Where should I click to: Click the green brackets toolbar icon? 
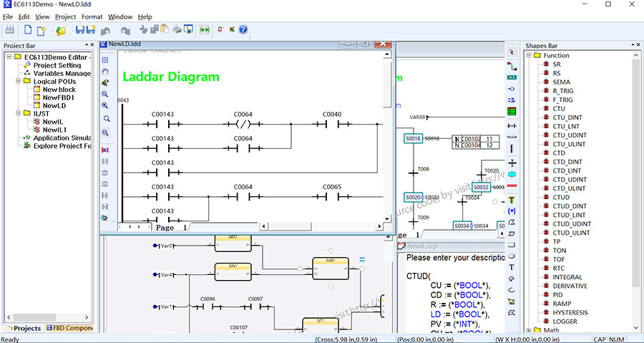205,29
